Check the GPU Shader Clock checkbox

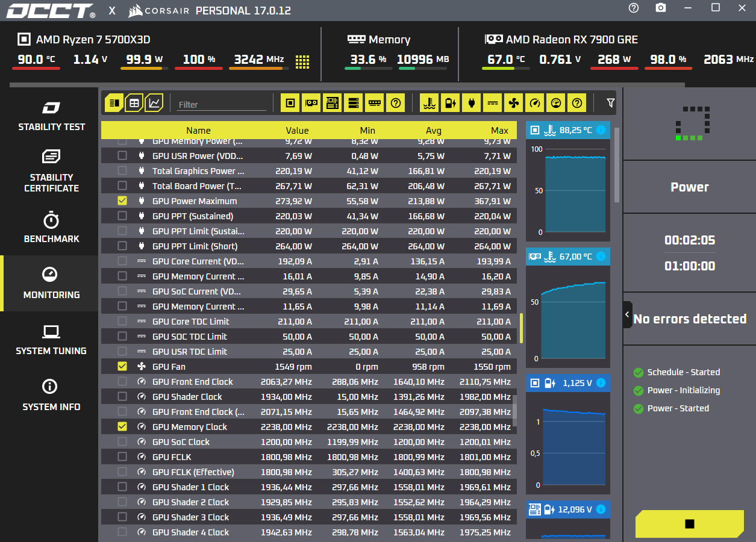pyautogui.click(x=122, y=396)
